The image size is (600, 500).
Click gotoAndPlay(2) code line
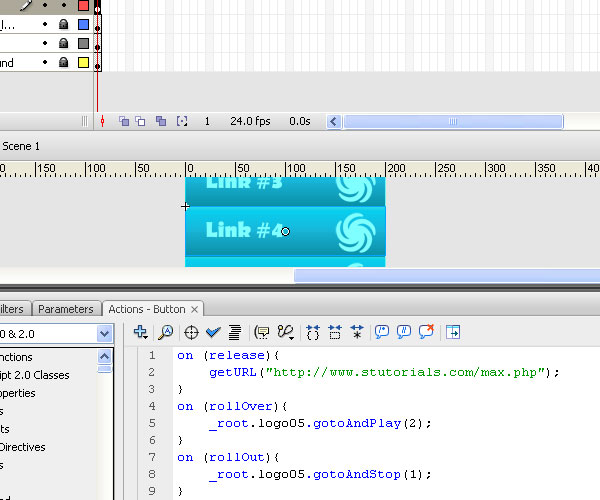pyautogui.click(x=320, y=423)
